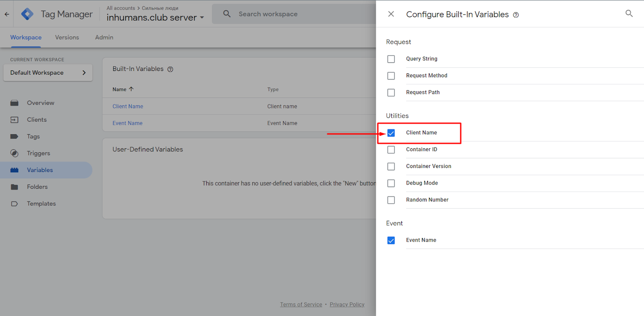Screen dimensions: 644x316
Task: Click the back arrow icon
Action: pos(7,14)
